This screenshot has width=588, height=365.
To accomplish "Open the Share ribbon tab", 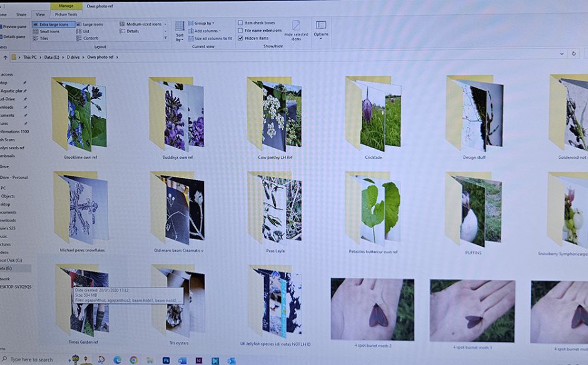I will click(x=20, y=14).
